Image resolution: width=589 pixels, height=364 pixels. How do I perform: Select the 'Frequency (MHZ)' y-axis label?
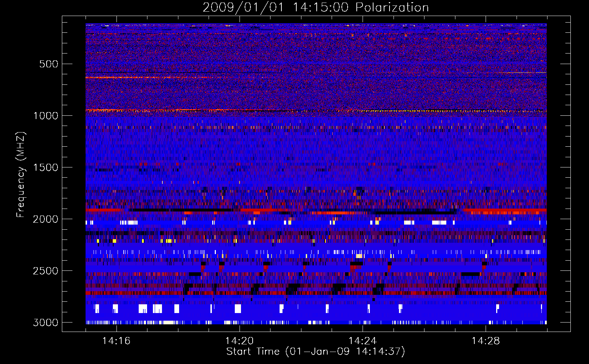(21, 175)
